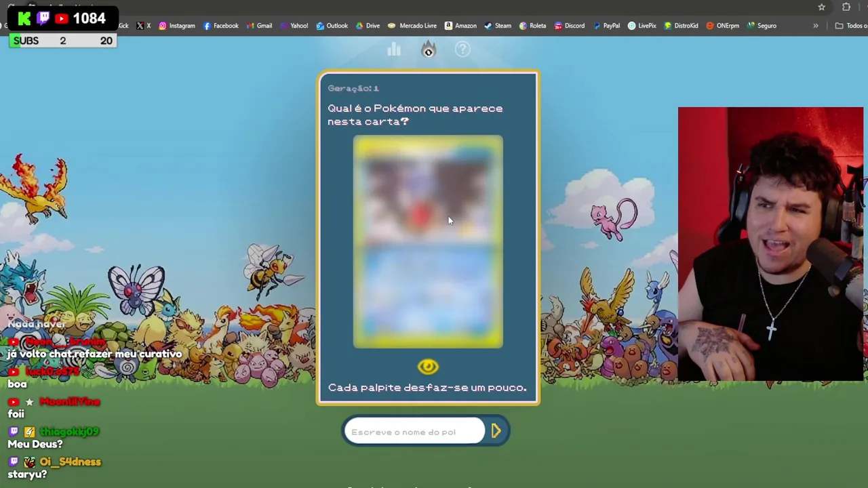Open the ONErpm bookmark
This screenshot has width=868, height=488.
pos(722,26)
